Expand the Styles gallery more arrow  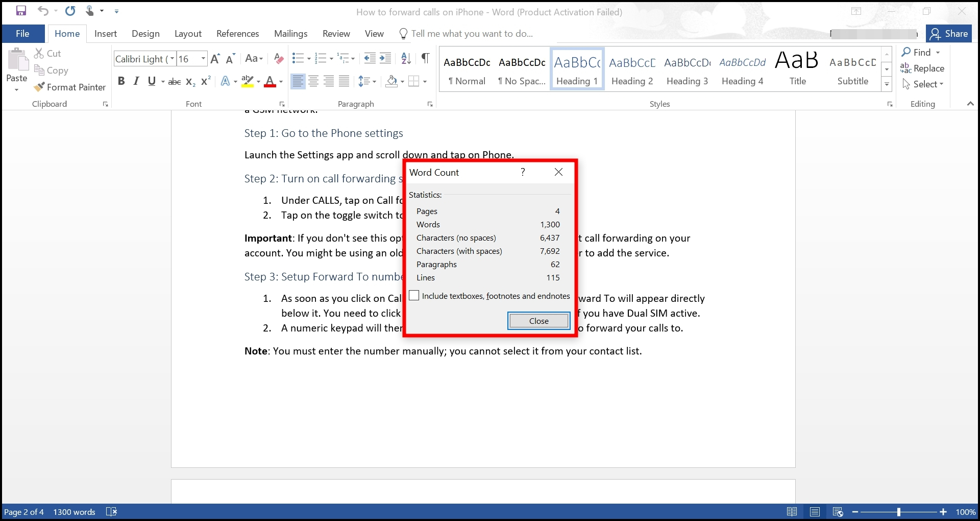(887, 85)
